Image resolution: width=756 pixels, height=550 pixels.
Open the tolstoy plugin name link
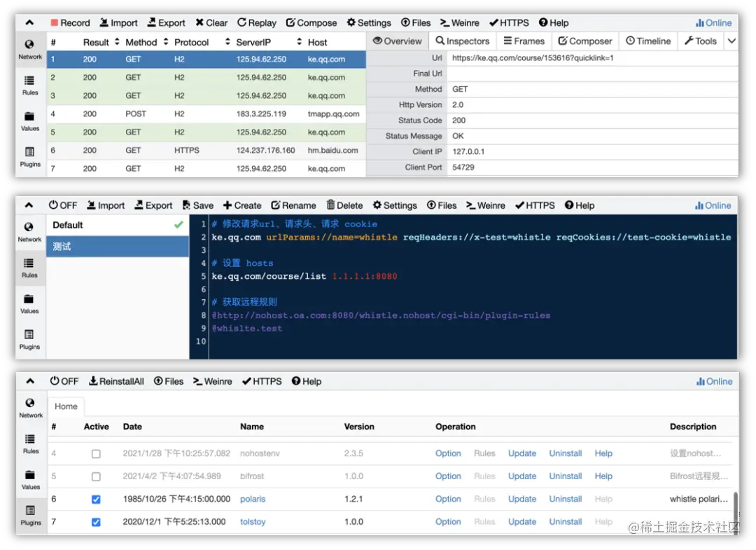point(253,521)
